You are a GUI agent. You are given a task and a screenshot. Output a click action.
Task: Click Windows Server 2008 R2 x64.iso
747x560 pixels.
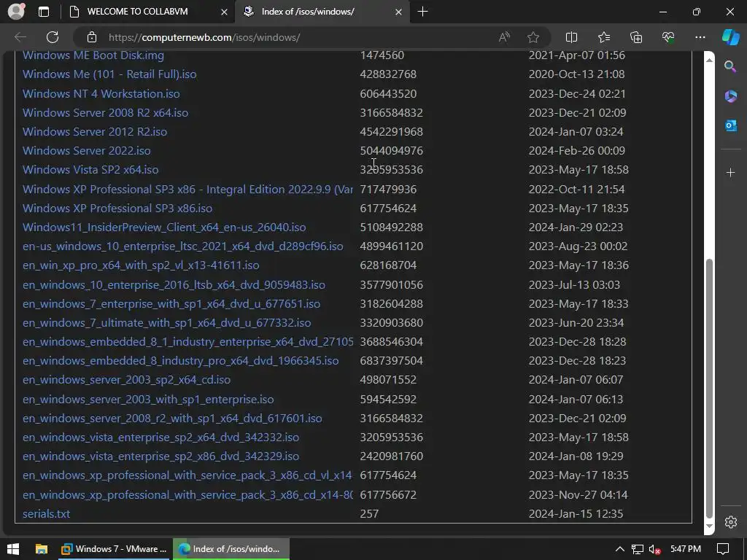[x=105, y=113]
